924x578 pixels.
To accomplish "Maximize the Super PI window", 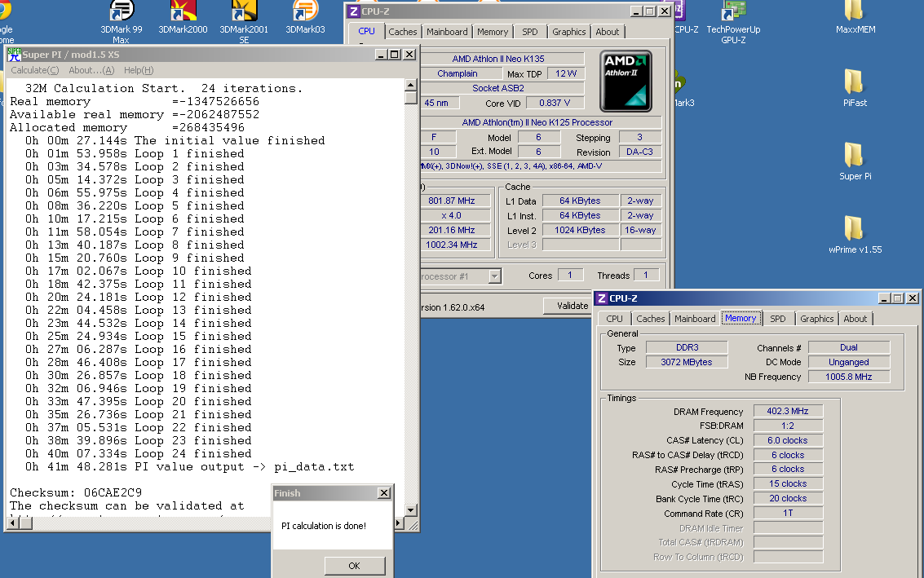I will click(x=395, y=54).
